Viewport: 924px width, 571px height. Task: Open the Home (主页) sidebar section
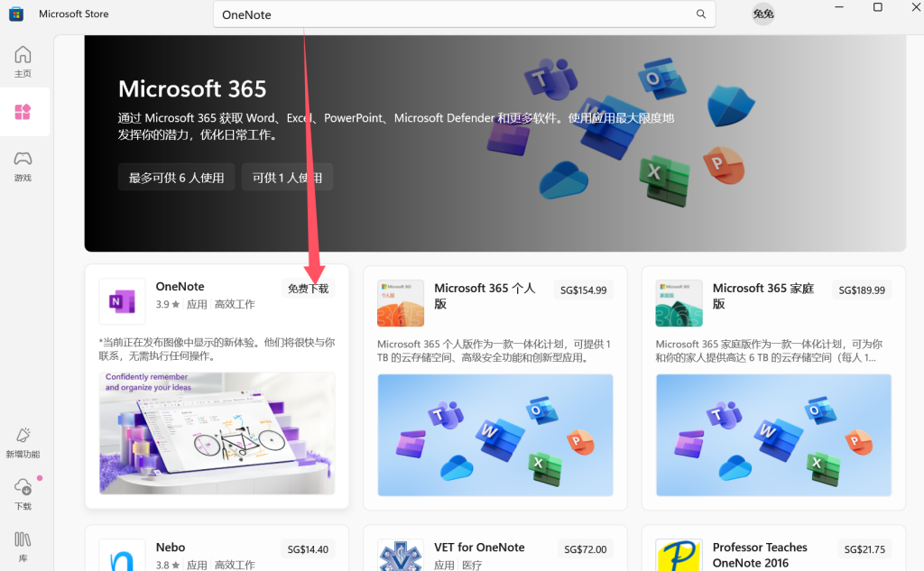click(x=23, y=61)
